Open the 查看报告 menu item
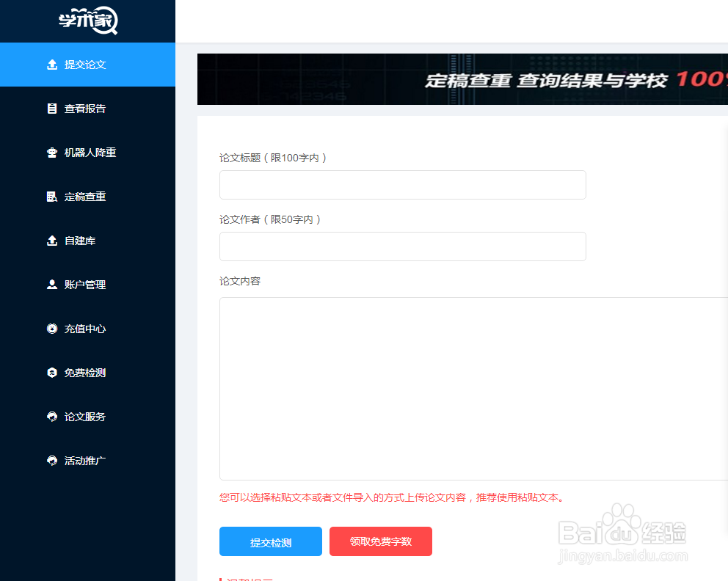Screen dimensions: 728x581 point(88,109)
